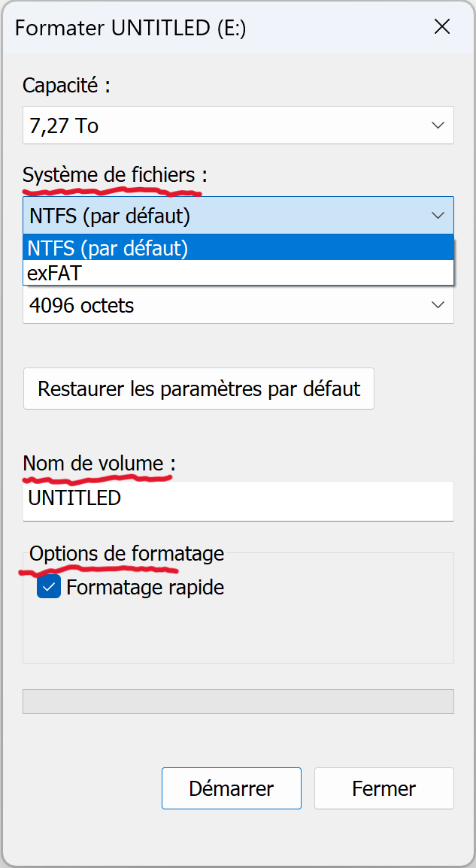Click the Système de fichiers combo showing NTFS
The image size is (476, 868).
226,216
